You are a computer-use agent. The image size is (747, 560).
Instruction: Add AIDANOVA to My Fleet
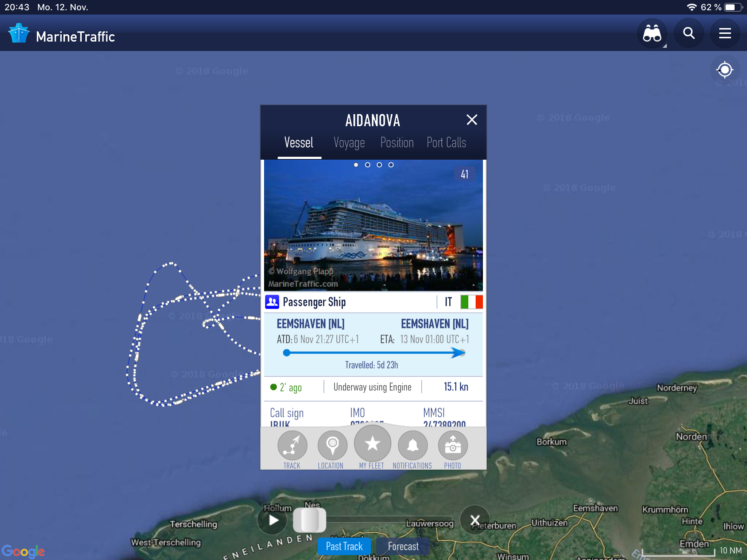click(x=372, y=444)
